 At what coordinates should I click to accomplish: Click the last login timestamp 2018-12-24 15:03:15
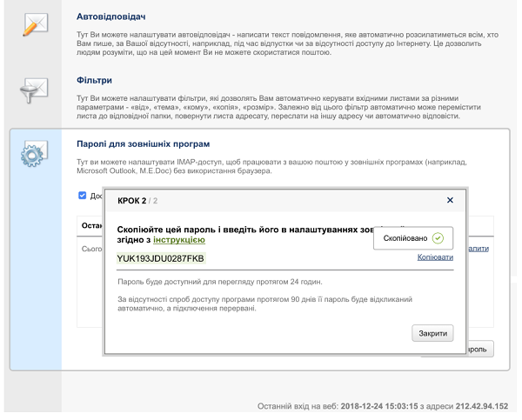(378, 406)
